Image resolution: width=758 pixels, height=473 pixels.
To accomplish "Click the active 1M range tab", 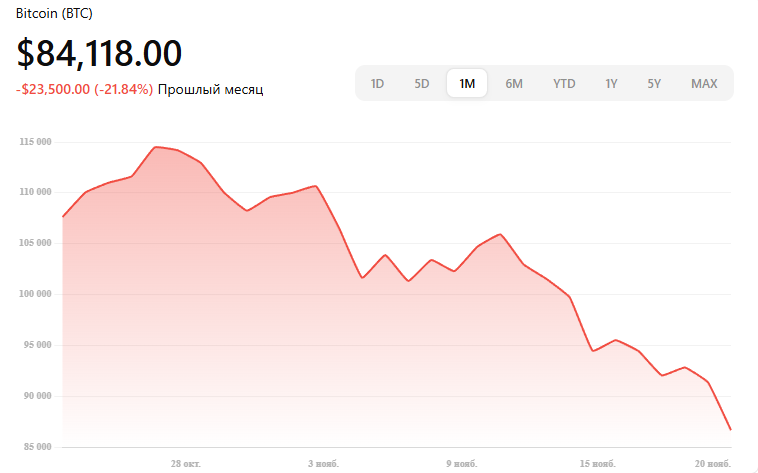I will point(467,84).
